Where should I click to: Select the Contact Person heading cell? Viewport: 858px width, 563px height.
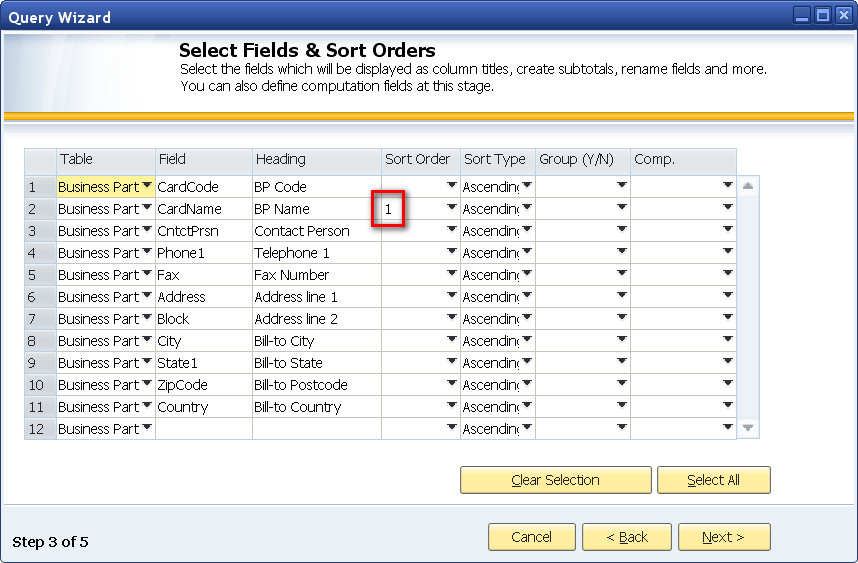tap(315, 231)
